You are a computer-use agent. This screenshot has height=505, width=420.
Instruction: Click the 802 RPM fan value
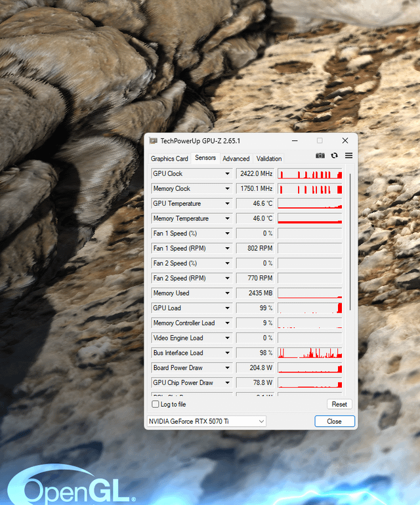255,249
